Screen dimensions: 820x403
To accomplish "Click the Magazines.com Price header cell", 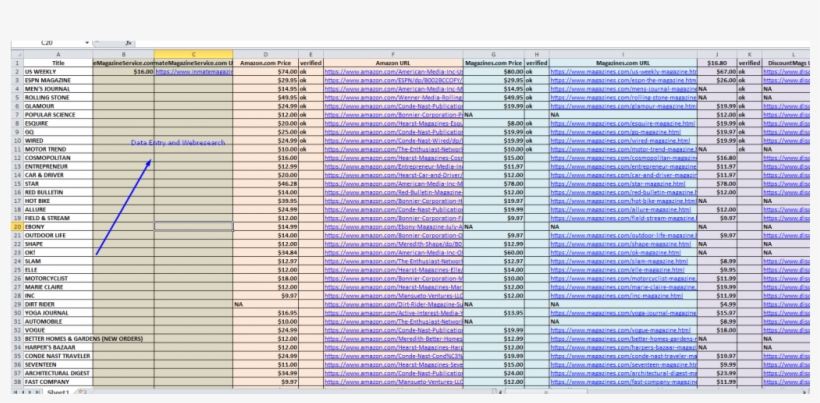I will [494, 63].
